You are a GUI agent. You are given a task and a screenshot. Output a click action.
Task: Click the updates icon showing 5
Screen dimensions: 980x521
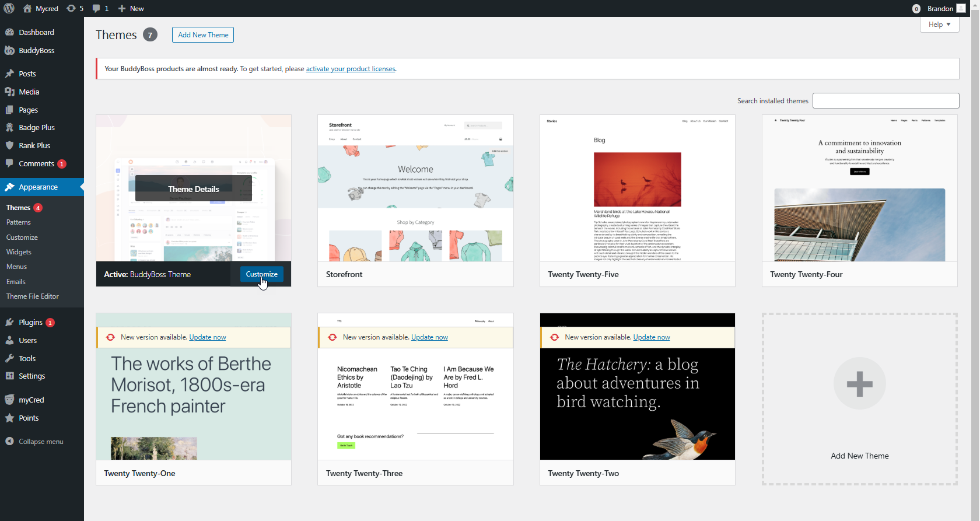(71, 8)
